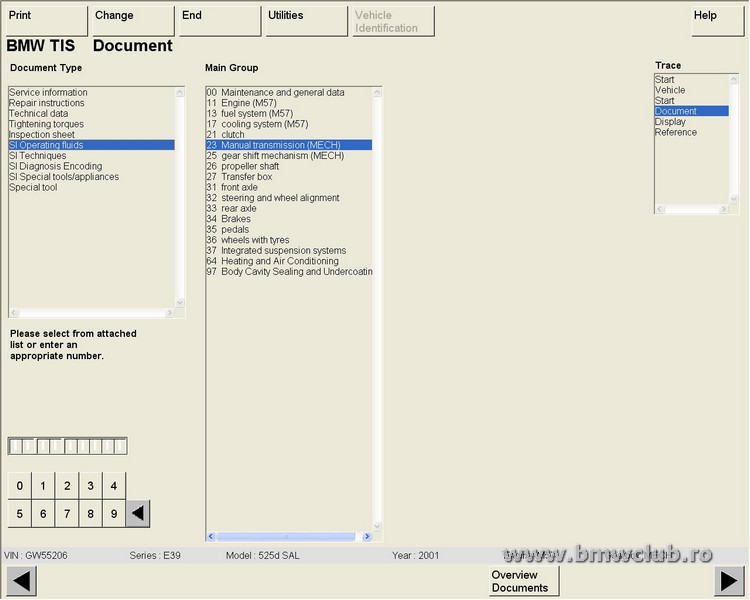This screenshot has height=600, width=750.
Task: Click keypad digit 3
Action: 90,486
